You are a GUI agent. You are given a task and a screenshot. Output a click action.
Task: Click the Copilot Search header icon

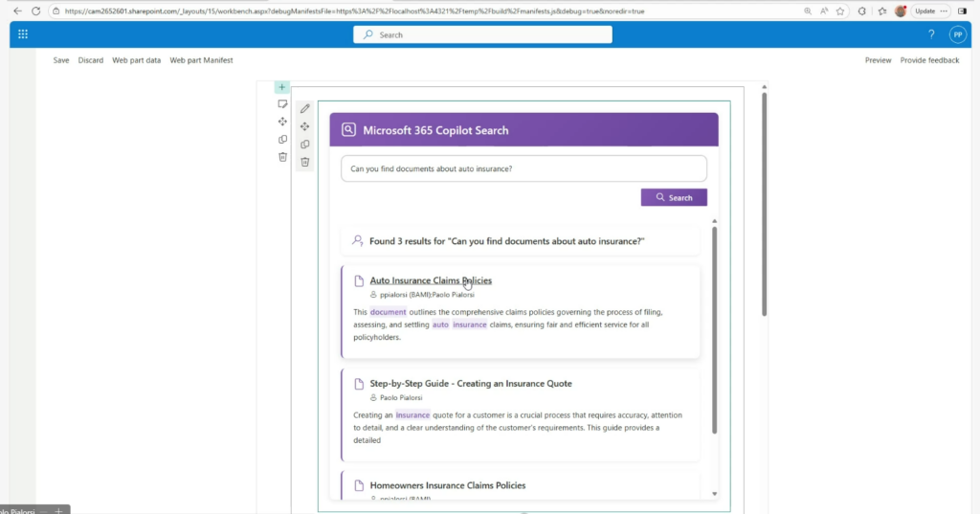pos(348,129)
